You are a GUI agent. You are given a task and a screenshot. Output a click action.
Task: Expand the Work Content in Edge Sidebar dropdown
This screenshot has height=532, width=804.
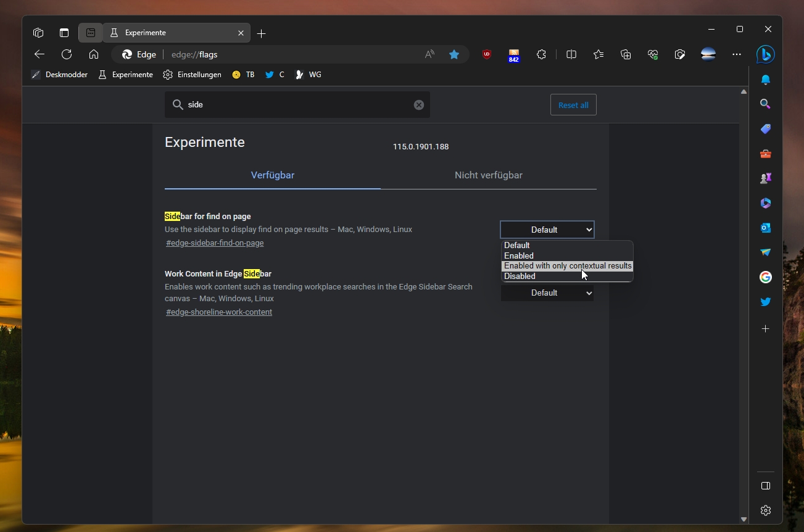pos(547,293)
